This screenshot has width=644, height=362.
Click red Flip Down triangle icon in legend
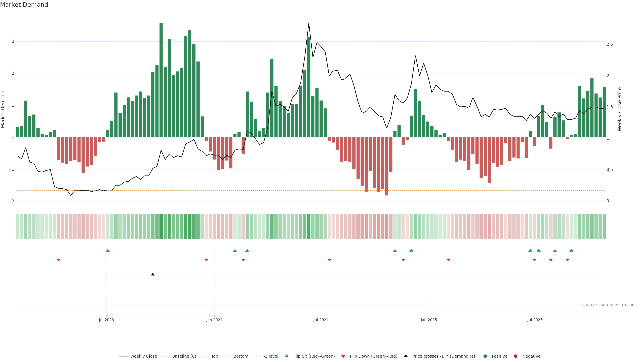[343, 356]
